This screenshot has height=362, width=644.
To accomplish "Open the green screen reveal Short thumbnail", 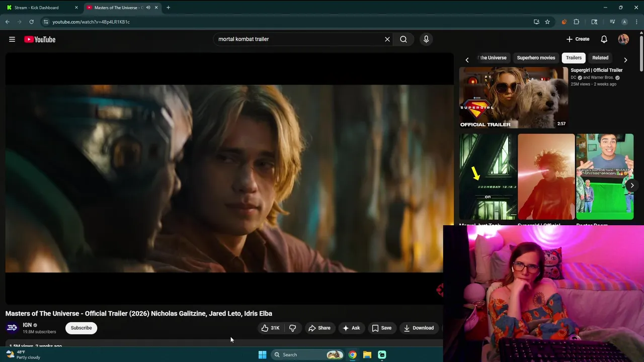I will pyautogui.click(x=604, y=176).
